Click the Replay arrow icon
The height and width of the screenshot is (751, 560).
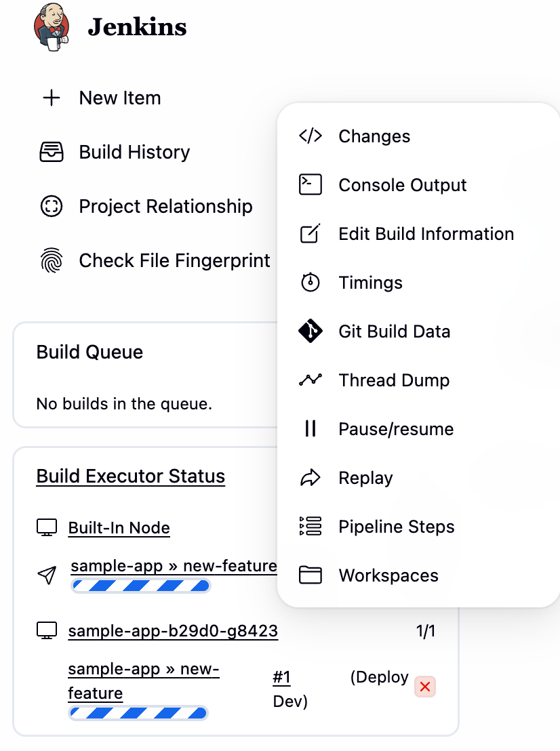click(x=311, y=478)
